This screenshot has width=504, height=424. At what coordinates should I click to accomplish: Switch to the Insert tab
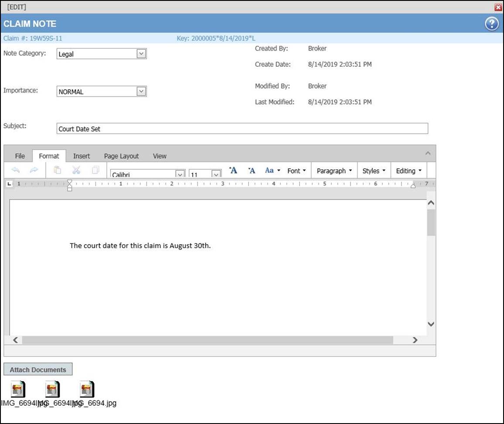click(x=82, y=156)
